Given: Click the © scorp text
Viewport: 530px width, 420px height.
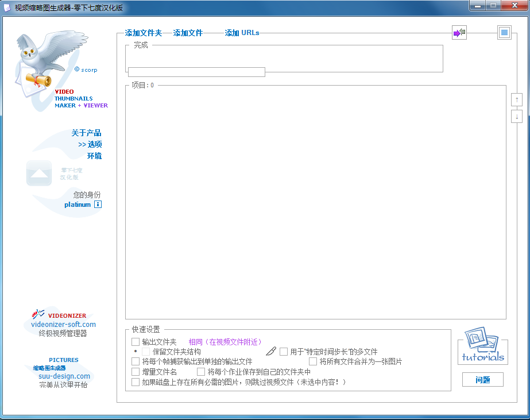Looking at the screenshot, I should [86, 70].
